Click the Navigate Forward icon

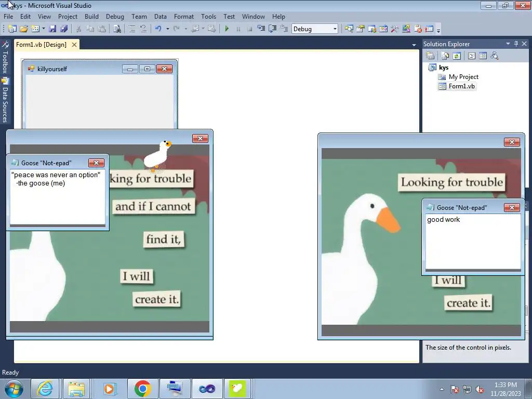212,29
